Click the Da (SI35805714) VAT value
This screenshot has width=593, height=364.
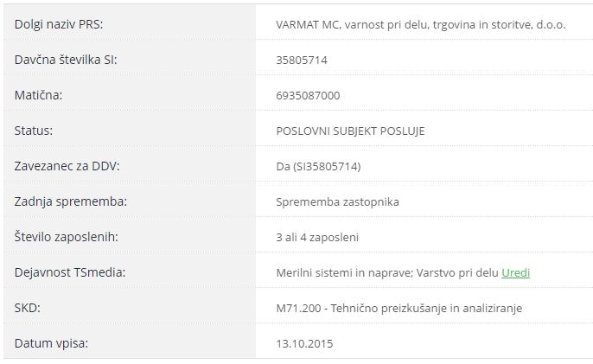tap(317, 166)
